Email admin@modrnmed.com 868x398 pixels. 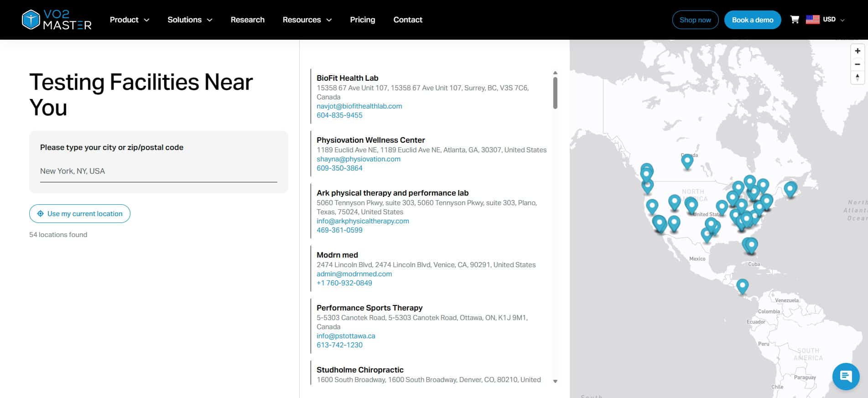[354, 274]
